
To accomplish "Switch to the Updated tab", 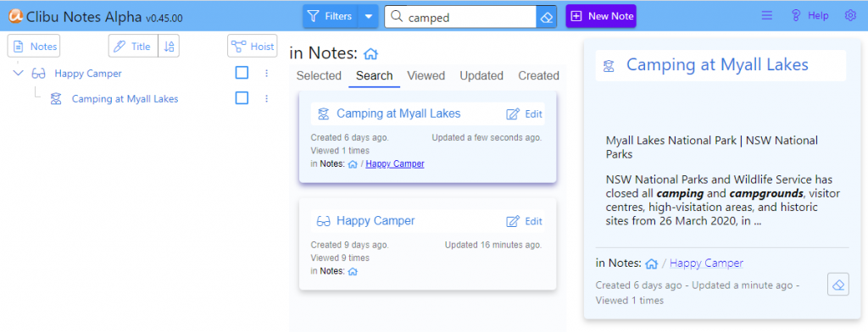I will [x=481, y=76].
